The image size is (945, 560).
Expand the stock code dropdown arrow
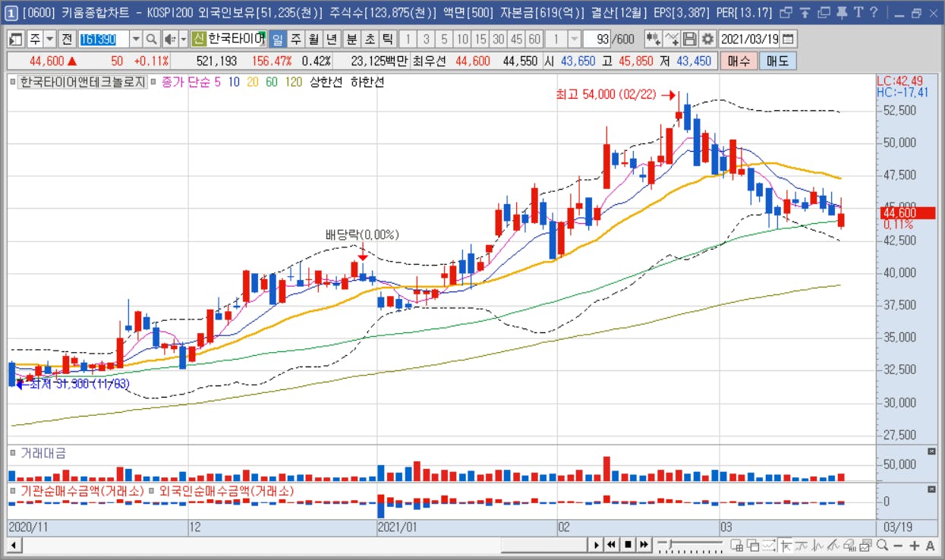[x=136, y=39]
